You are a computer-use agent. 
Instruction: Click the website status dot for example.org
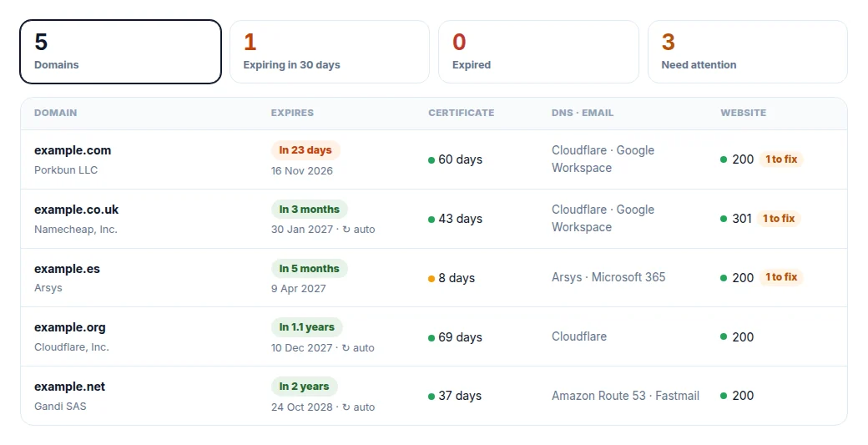point(724,336)
